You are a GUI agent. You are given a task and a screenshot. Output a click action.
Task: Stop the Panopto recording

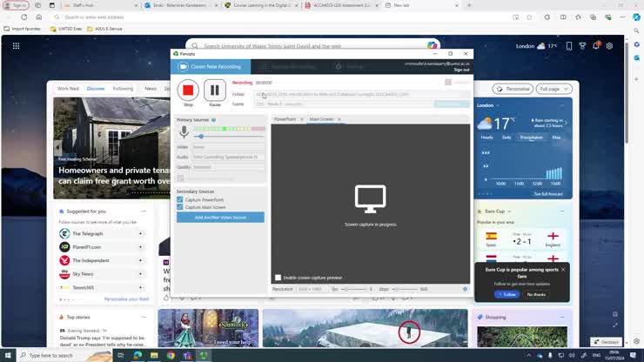pyautogui.click(x=188, y=90)
